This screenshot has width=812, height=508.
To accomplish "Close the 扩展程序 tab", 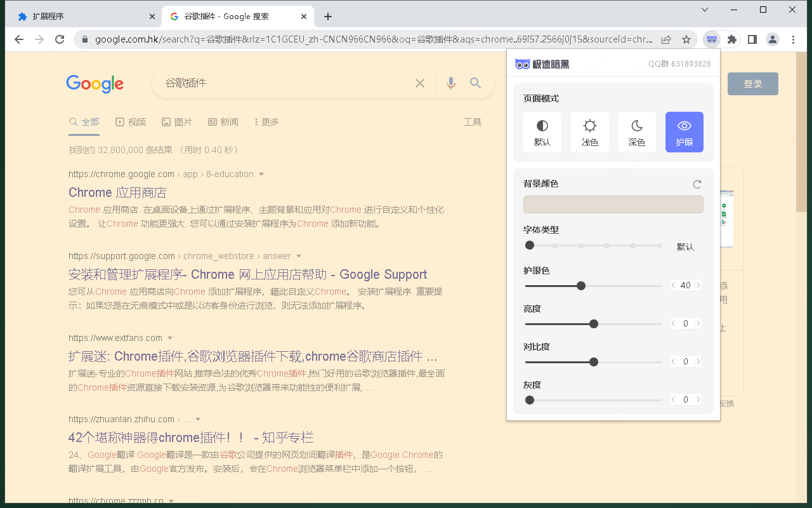I will (152, 17).
